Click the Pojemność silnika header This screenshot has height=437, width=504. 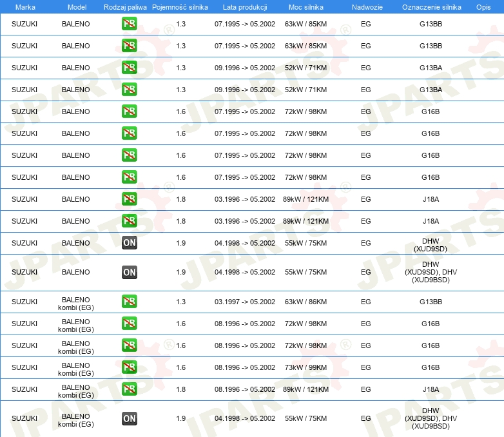[x=180, y=7]
